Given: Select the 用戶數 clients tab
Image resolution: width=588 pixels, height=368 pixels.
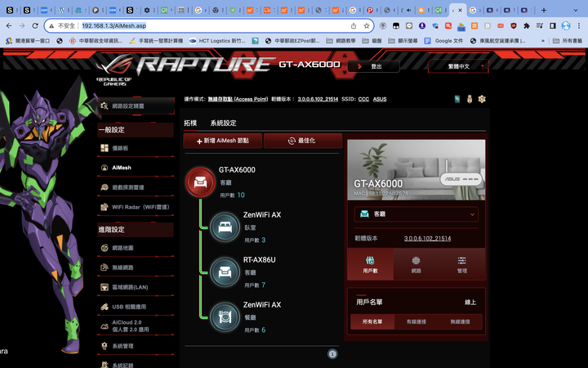Looking at the screenshot, I should click(371, 264).
